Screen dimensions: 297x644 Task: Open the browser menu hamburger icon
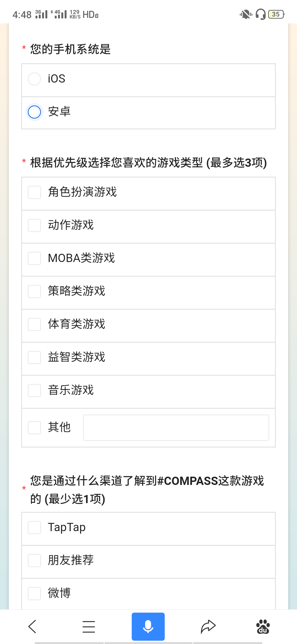click(x=89, y=627)
